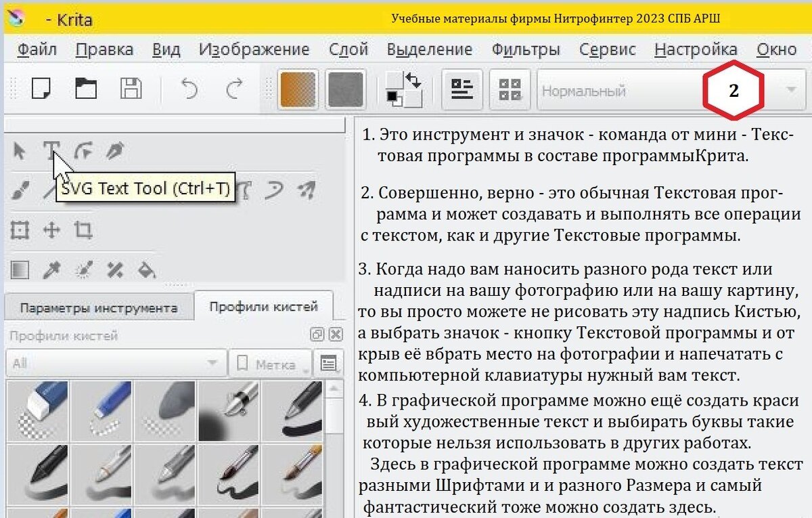Choose the white mechanical pencil preset
The height and width of the screenshot is (518, 812).
[101, 474]
